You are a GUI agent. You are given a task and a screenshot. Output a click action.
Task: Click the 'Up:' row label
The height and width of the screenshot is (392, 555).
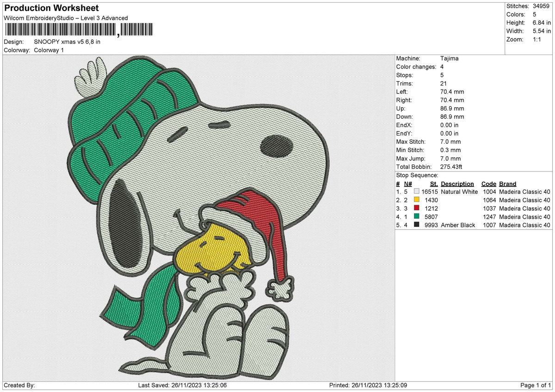(401, 109)
